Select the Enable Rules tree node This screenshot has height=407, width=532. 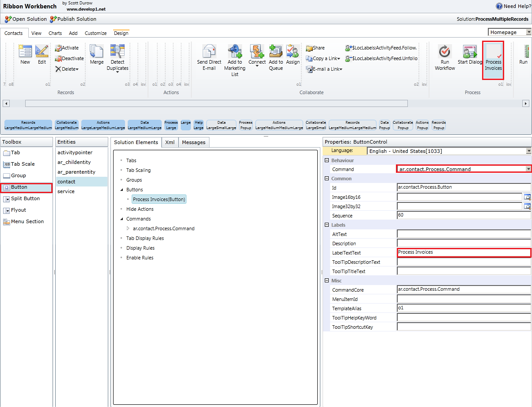pos(140,258)
